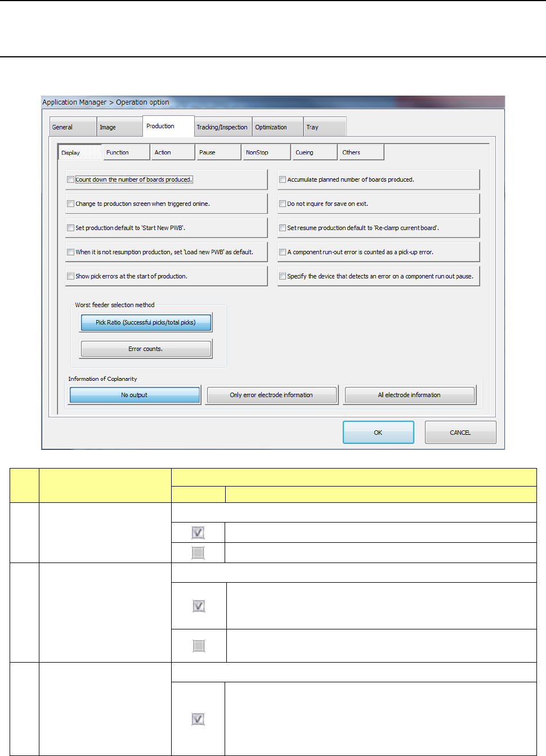Viewport: 546px width, 756px height.
Task: Open the Tracking/Inspection tab
Action: coord(223,127)
